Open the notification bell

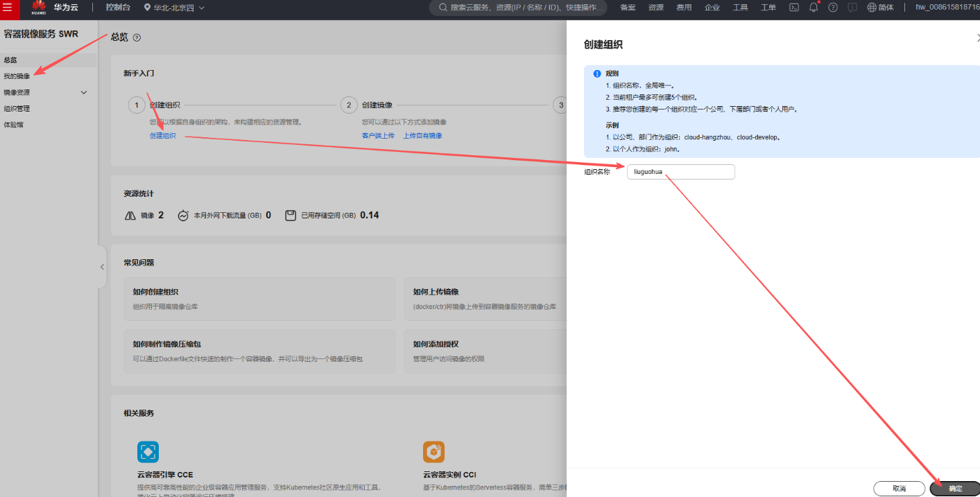tap(814, 8)
